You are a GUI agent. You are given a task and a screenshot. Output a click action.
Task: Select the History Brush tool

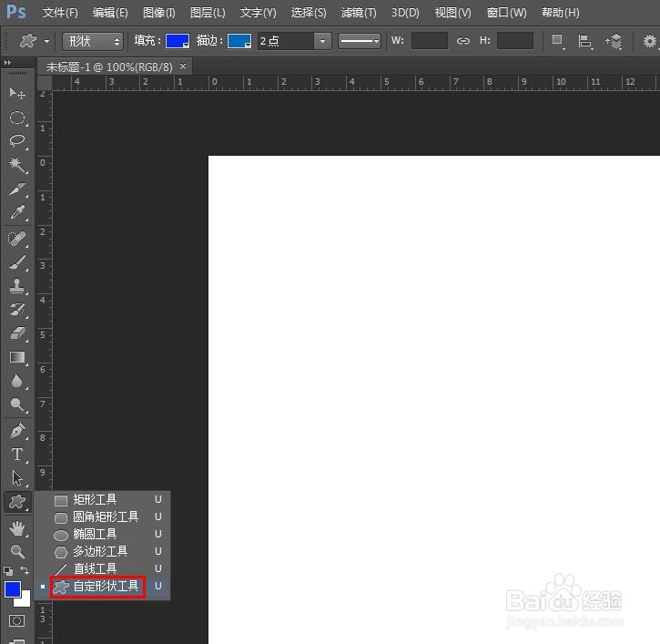click(17, 310)
